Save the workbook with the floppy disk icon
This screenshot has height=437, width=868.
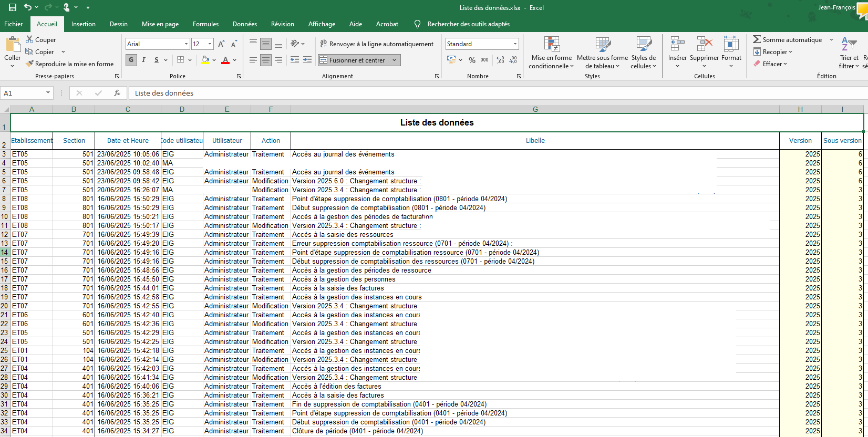click(x=13, y=7)
